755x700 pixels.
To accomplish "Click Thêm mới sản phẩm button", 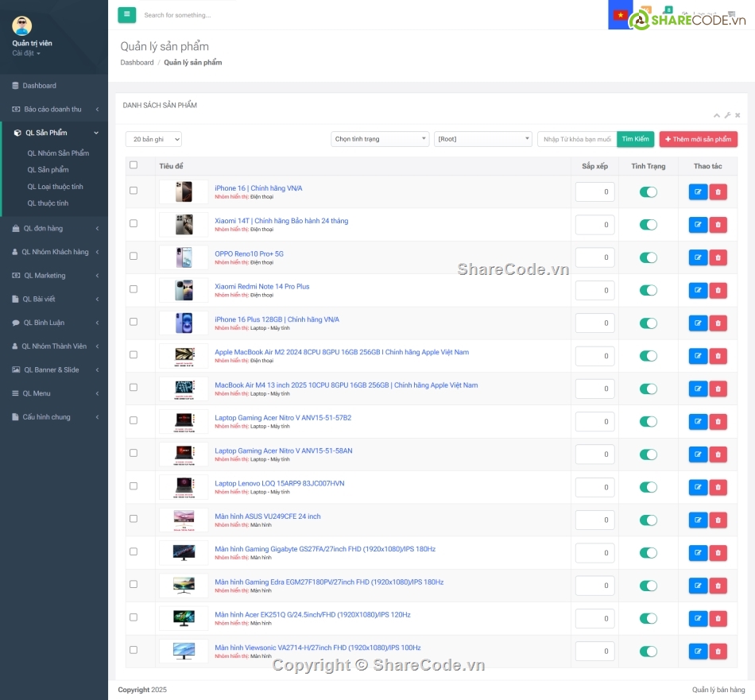I will click(x=699, y=139).
